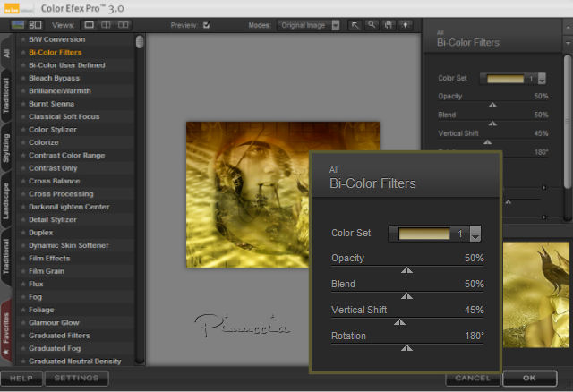Select the arrow pointer tool in top toolbar
Viewport: 573px width, 392px height.
pyautogui.click(x=355, y=25)
